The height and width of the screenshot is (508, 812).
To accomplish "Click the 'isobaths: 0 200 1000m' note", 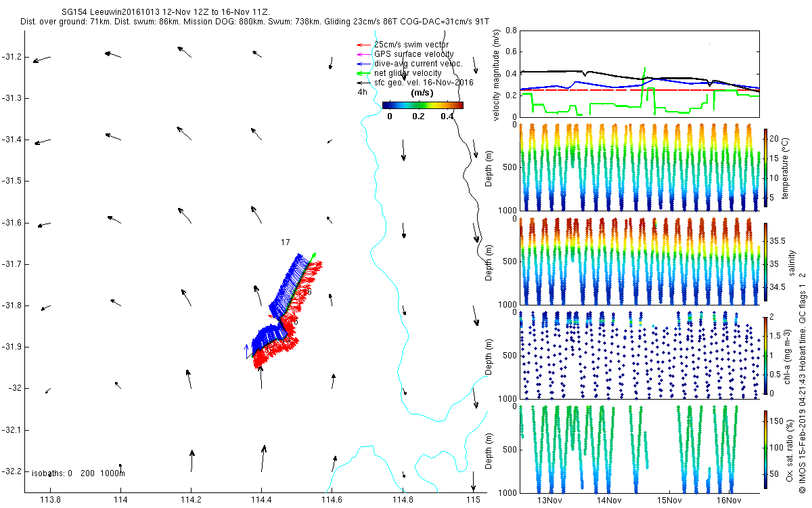I will [x=78, y=473].
